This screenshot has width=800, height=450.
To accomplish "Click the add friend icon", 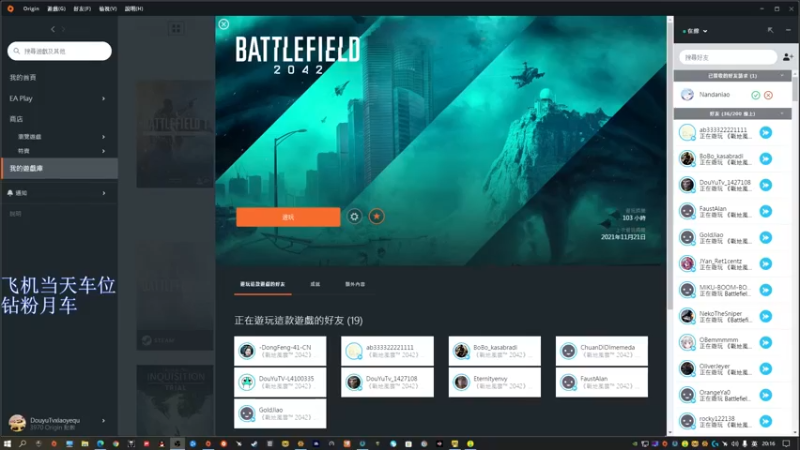I will click(x=787, y=57).
